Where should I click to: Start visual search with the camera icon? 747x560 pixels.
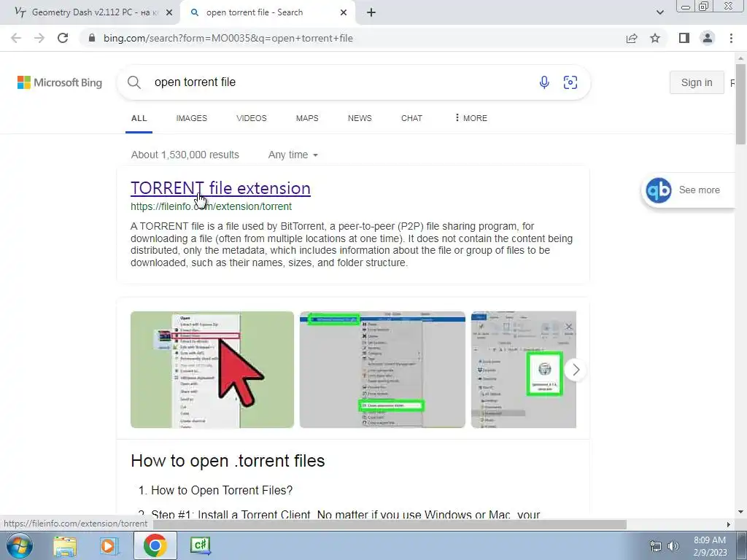(570, 82)
